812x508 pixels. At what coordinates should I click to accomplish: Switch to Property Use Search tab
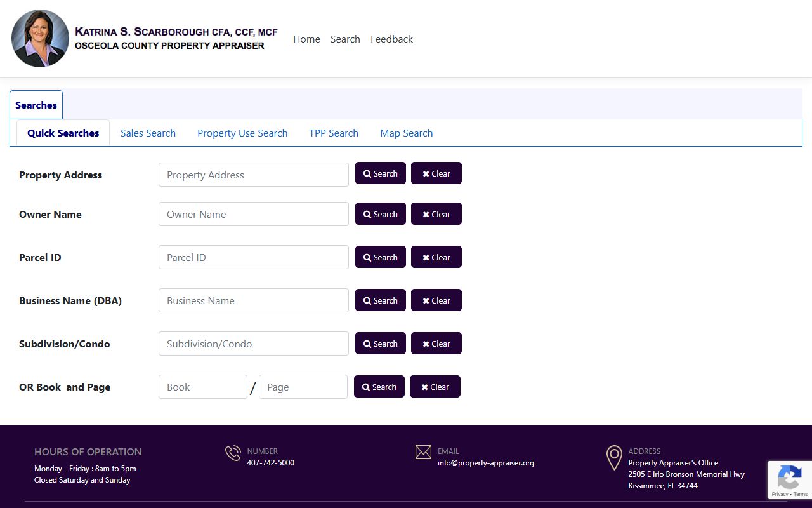242,133
